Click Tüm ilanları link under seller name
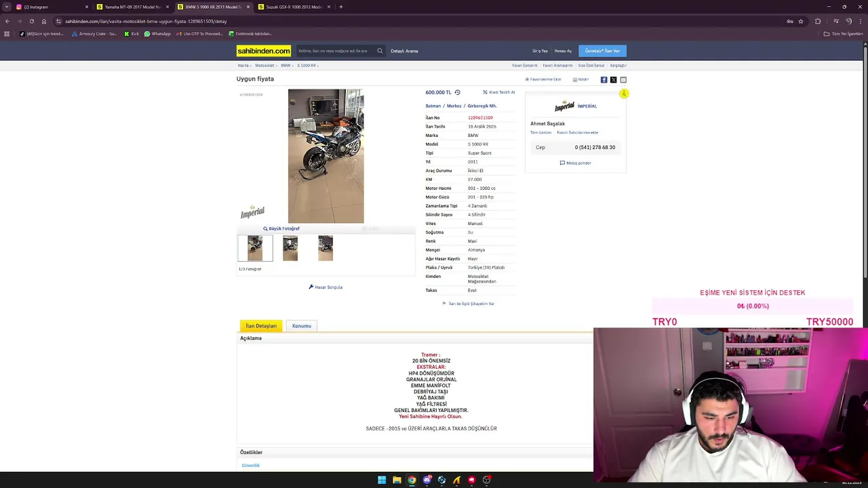The image size is (868, 488). tap(540, 133)
